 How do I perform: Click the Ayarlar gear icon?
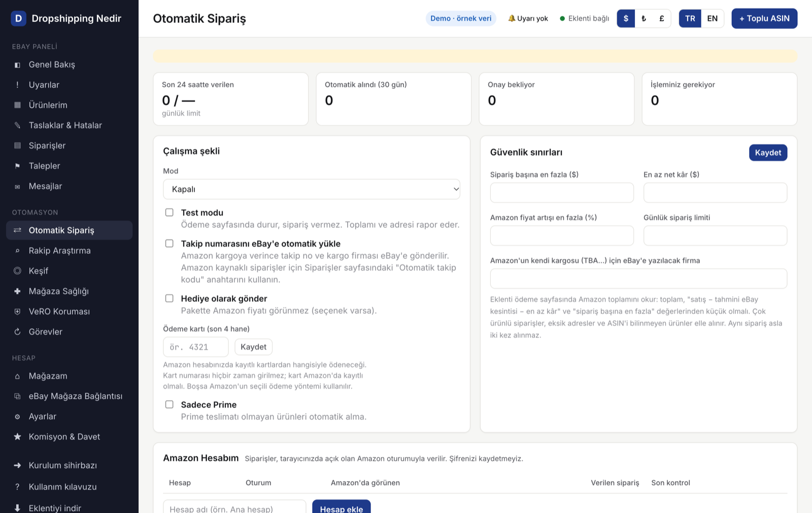pos(17,417)
